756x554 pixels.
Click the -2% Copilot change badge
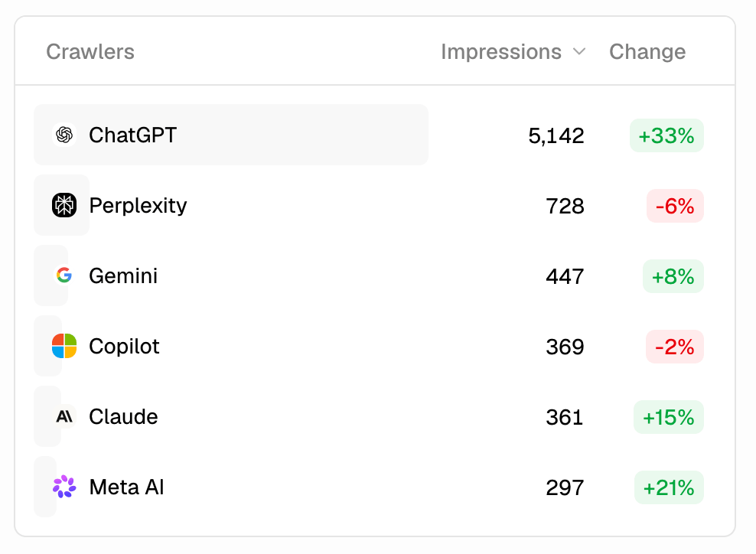click(675, 347)
